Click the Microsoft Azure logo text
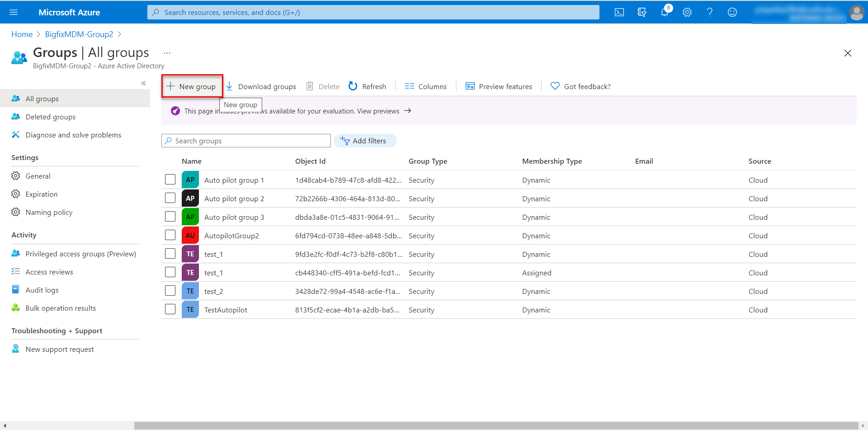868x430 pixels. tap(69, 12)
